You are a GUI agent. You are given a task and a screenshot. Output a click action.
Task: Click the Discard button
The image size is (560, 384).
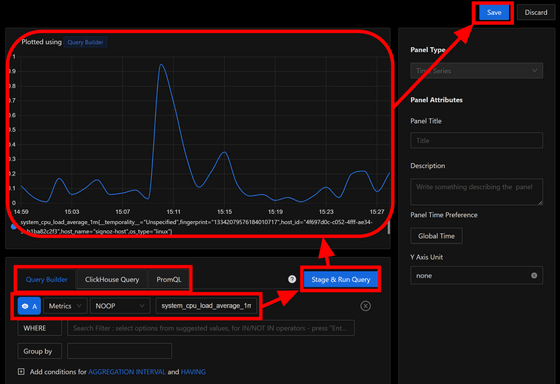535,13
